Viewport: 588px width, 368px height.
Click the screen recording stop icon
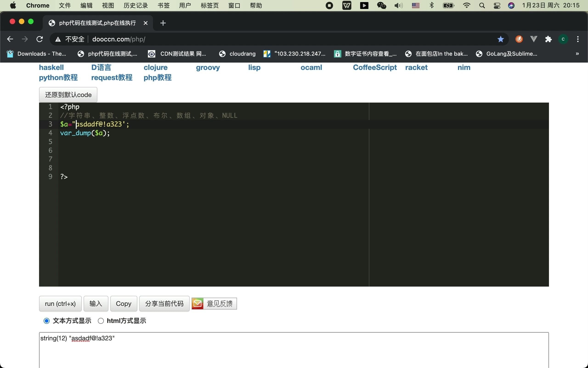329,5
